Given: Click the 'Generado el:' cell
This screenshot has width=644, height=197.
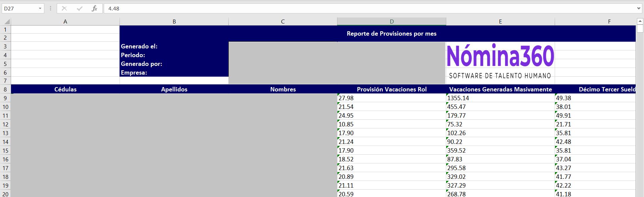Looking at the screenshot, I should pyautogui.click(x=174, y=46).
